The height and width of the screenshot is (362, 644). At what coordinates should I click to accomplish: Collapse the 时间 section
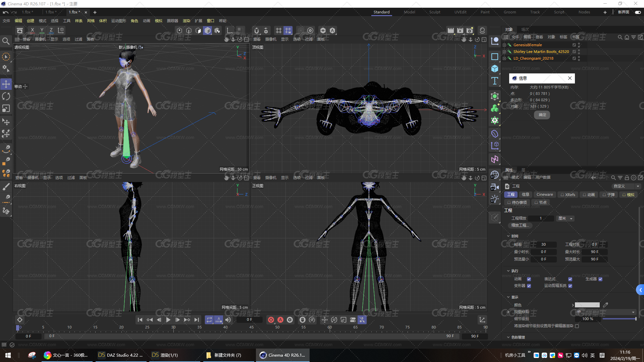coord(508,236)
